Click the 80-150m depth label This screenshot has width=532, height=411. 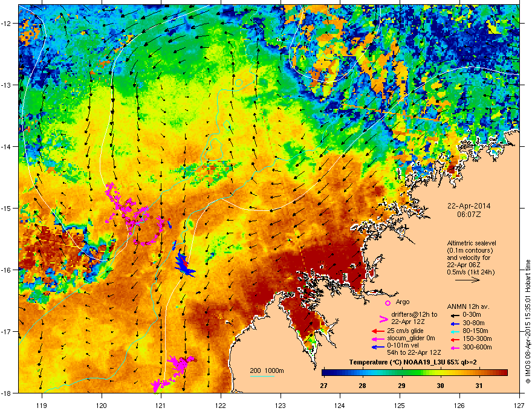[475, 331]
